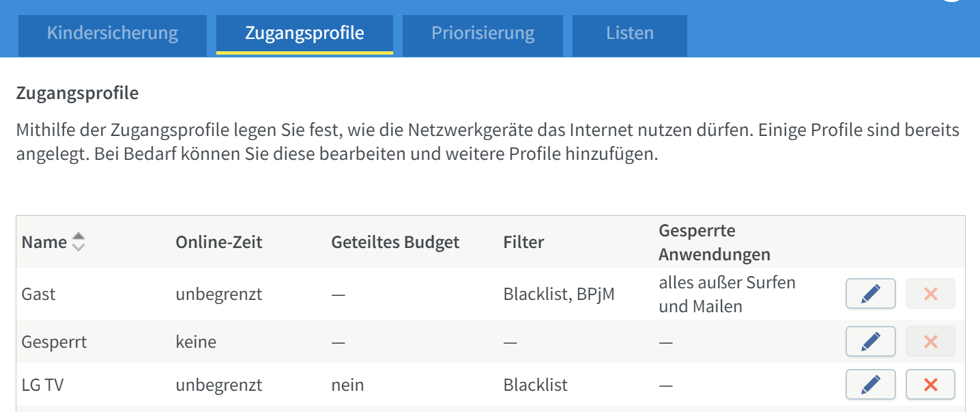Select the Zugangsprofile tab

[x=304, y=33]
